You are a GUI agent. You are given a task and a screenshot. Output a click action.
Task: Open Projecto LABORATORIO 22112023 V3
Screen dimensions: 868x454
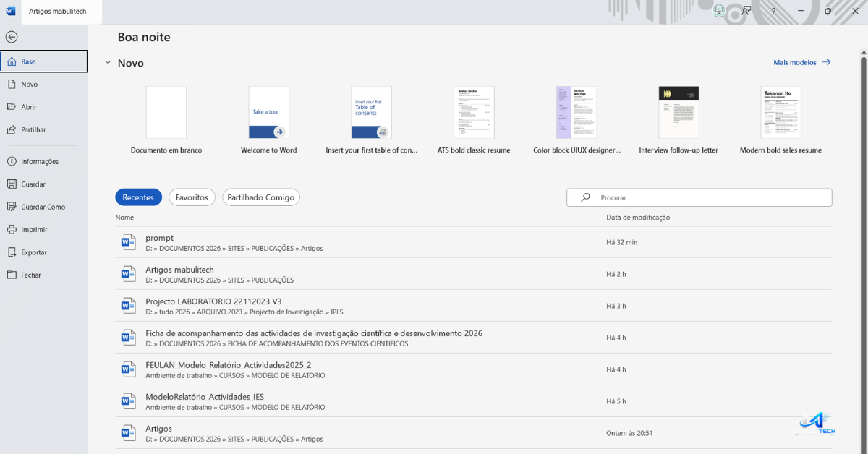click(x=474, y=306)
